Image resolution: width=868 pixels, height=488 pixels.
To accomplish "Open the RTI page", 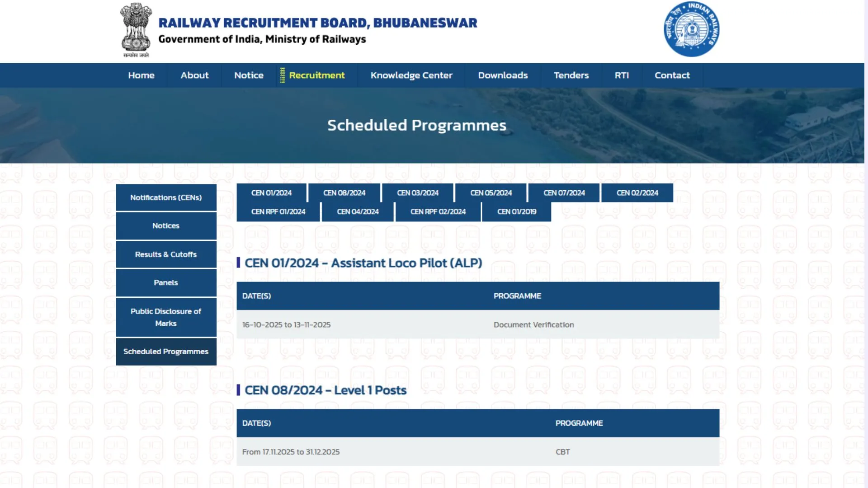I will click(x=622, y=75).
